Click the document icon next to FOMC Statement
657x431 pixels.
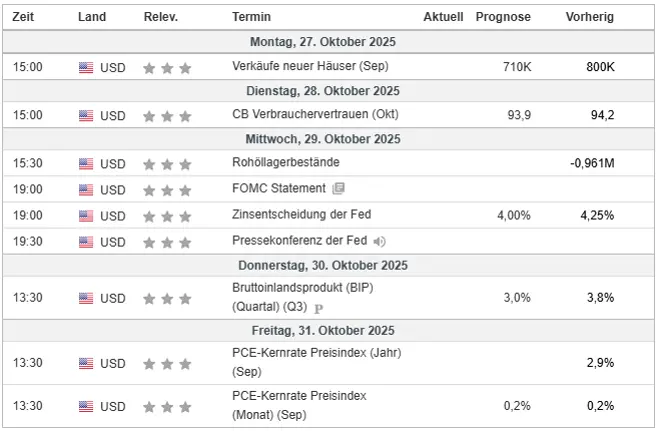click(338, 188)
